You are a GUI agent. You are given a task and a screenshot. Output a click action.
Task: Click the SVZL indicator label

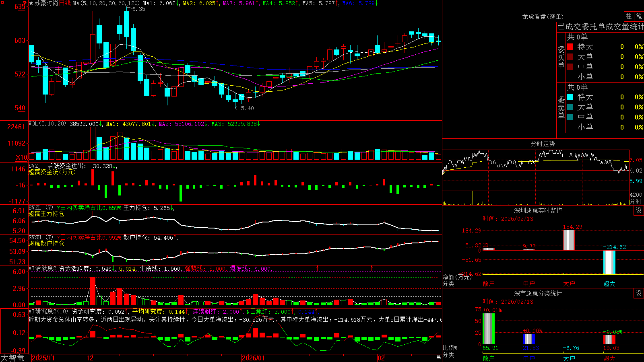click(35, 208)
